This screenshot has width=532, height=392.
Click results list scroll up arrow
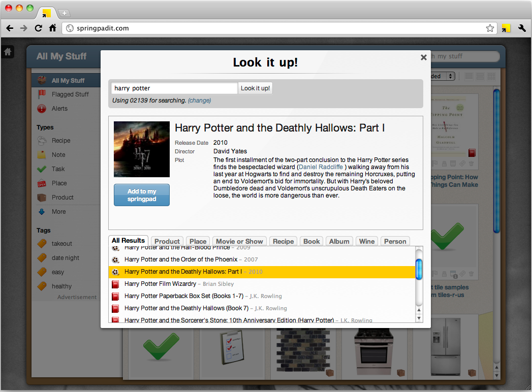(419, 310)
